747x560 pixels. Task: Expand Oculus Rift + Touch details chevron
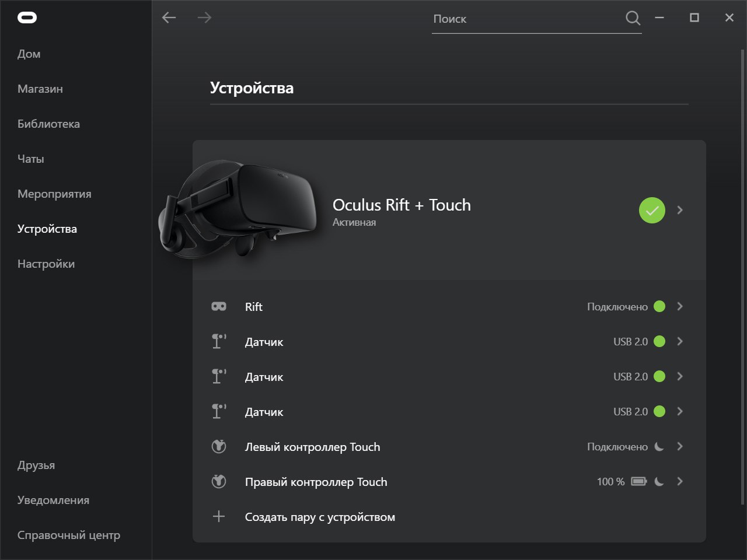click(x=680, y=210)
